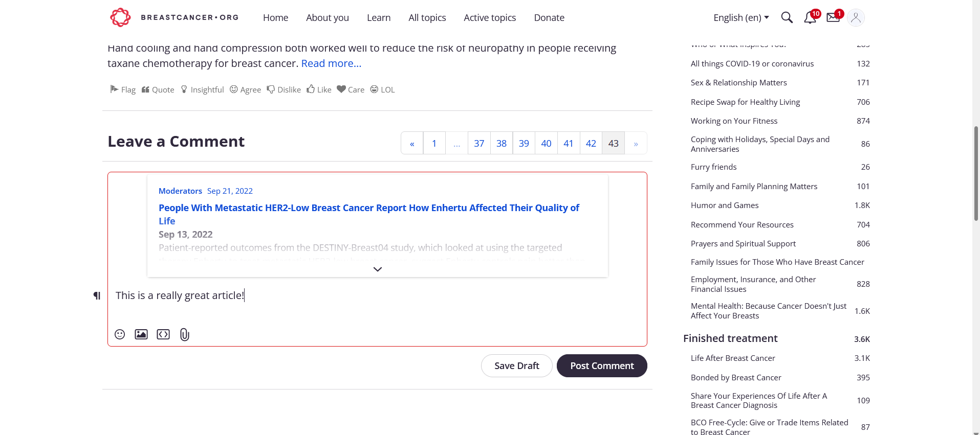Open the About you menu
980x435 pixels.
[x=328, y=18]
